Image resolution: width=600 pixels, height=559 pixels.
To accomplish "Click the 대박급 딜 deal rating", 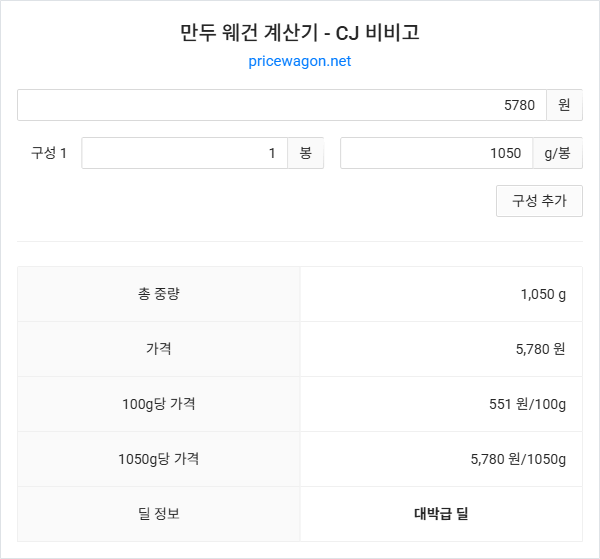I will tap(441, 514).
